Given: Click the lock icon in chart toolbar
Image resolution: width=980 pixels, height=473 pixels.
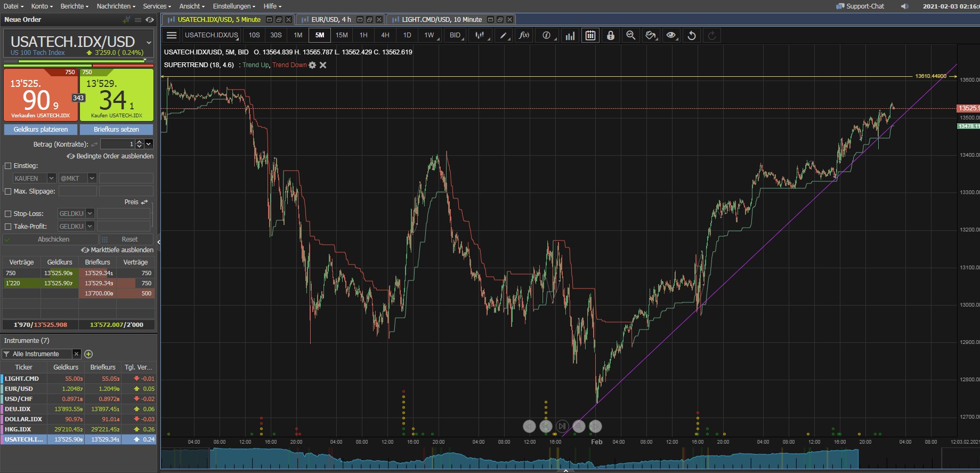Looking at the screenshot, I should click(611, 35).
